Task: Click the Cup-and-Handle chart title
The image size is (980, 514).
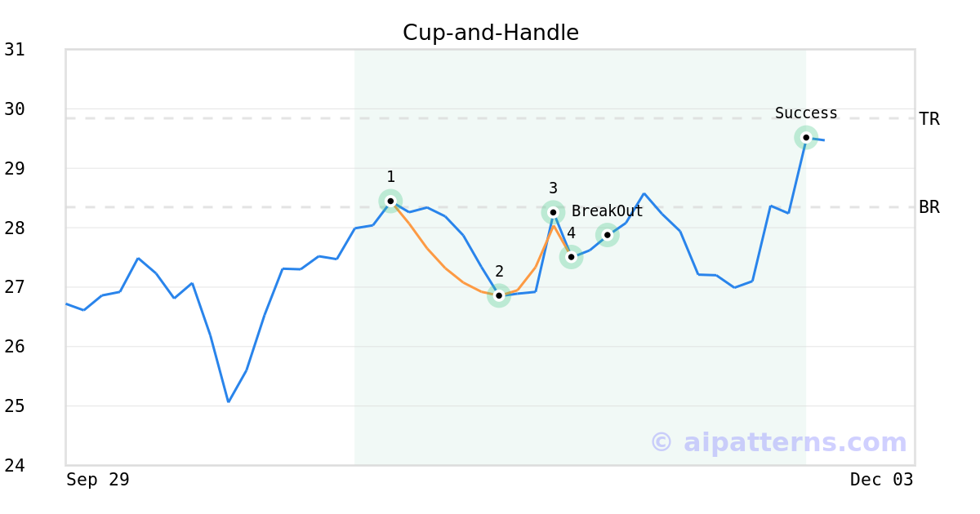Action: tap(490, 33)
